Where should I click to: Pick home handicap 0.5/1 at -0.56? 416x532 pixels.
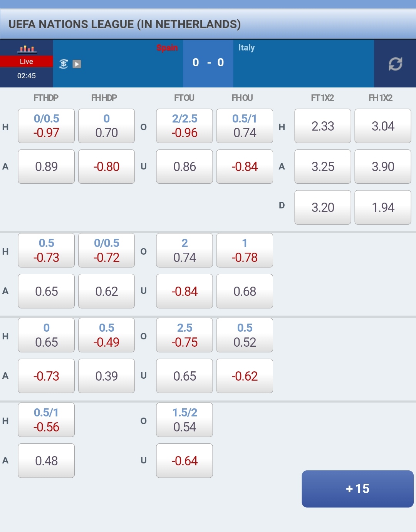pos(46,420)
